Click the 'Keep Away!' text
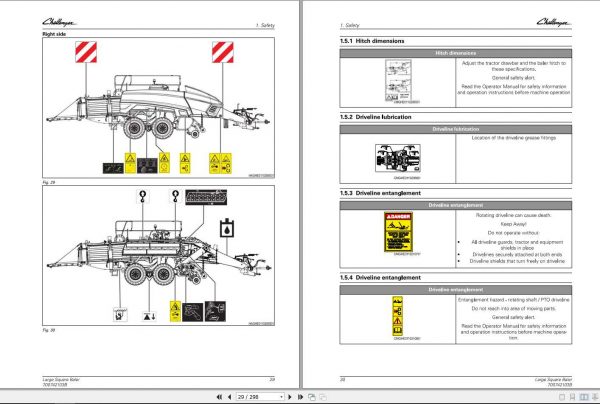The image size is (600, 404). coord(513,224)
